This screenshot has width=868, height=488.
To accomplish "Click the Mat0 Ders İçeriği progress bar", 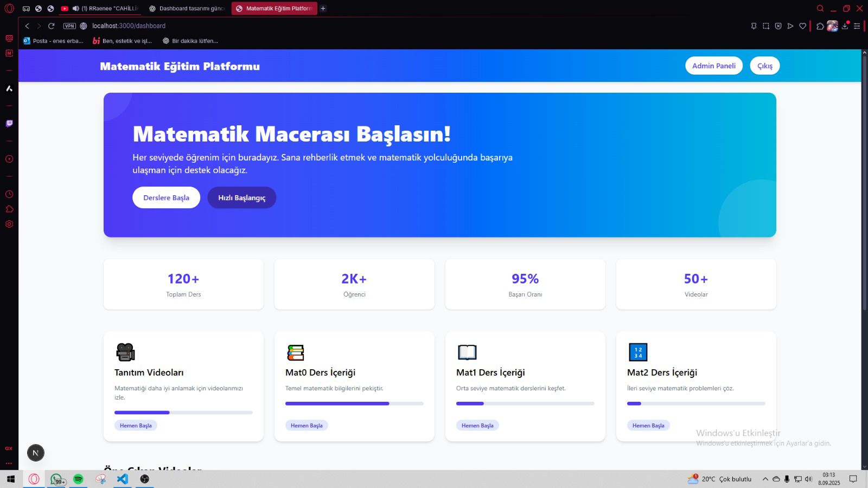I will coord(354,403).
